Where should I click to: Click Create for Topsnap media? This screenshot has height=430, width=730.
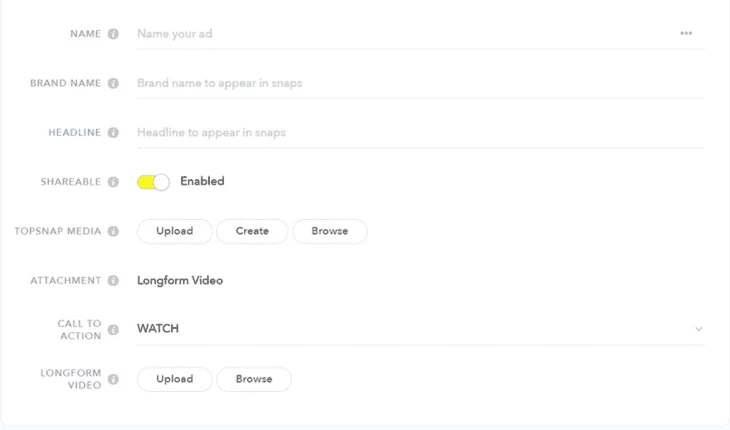(252, 231)
